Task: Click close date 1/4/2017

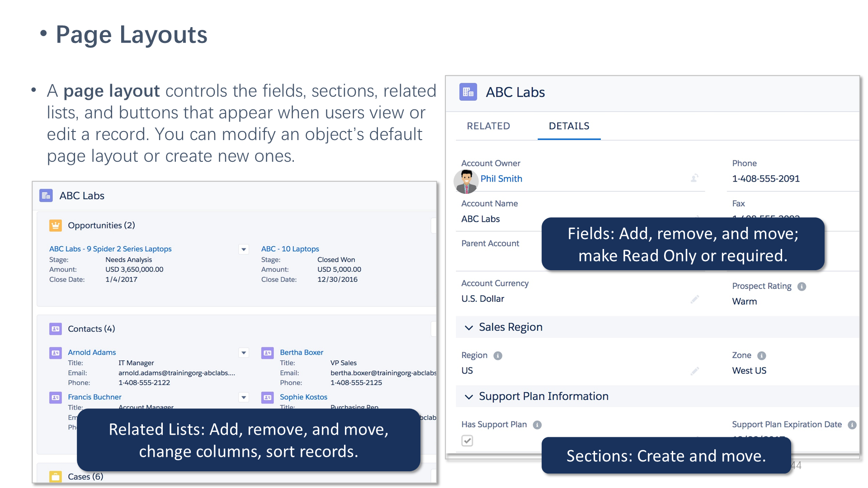Action: 121,280
